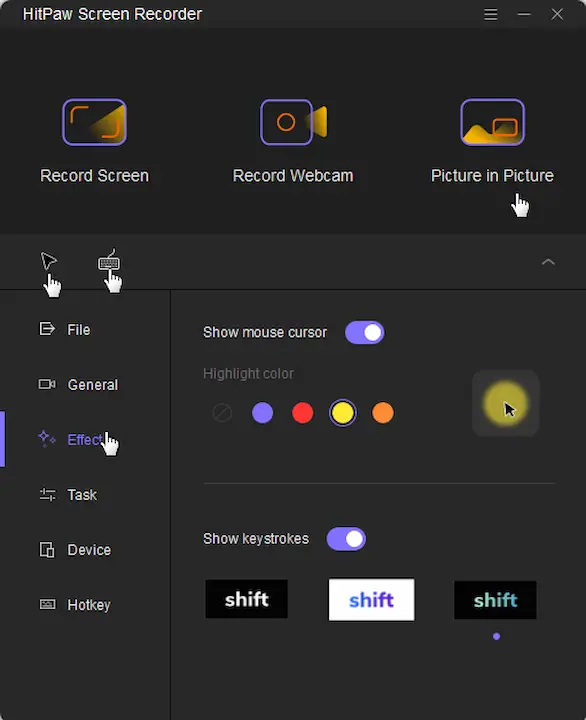
Task: Open the hamburger menu in title bar
Action: 490,14
